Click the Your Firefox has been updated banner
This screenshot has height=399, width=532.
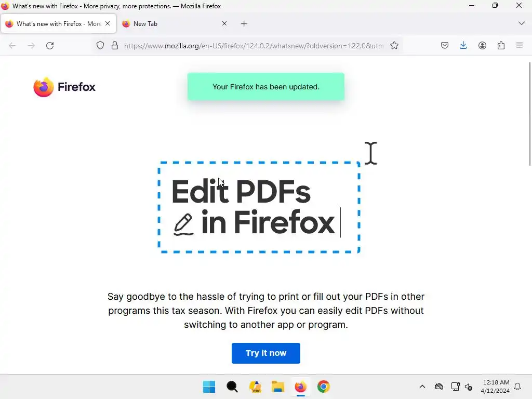click(265, 87)
